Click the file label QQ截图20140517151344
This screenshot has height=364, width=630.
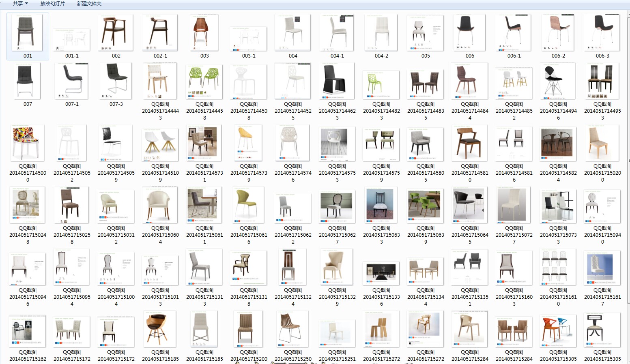pyautogui.click(x=426, y=297)
